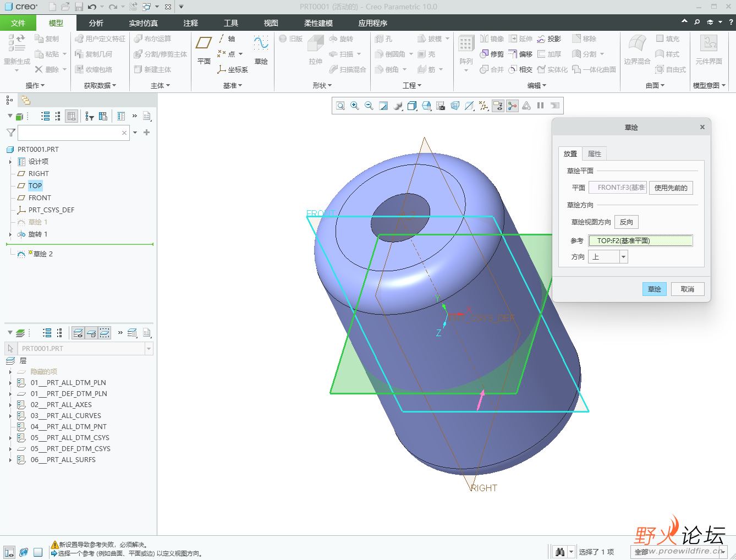Click the Regenerate (重新生成) icon
The image size is (736, 560).
coord(17,50)
